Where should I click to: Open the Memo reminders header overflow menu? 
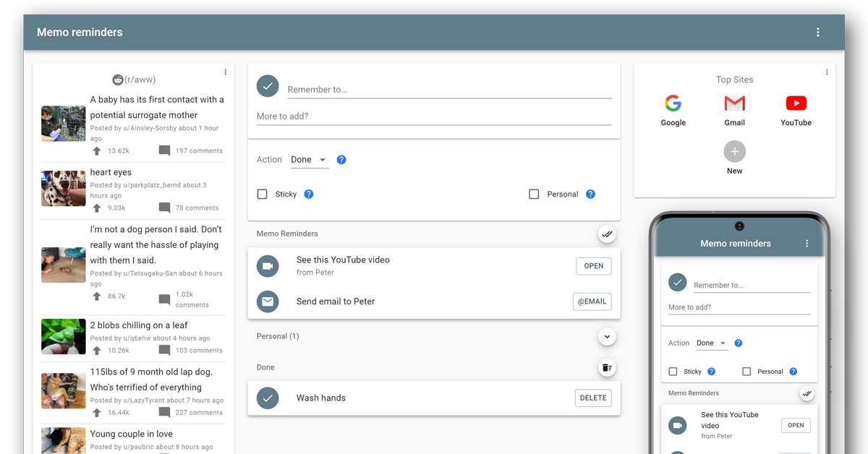[x=818, y=33]
